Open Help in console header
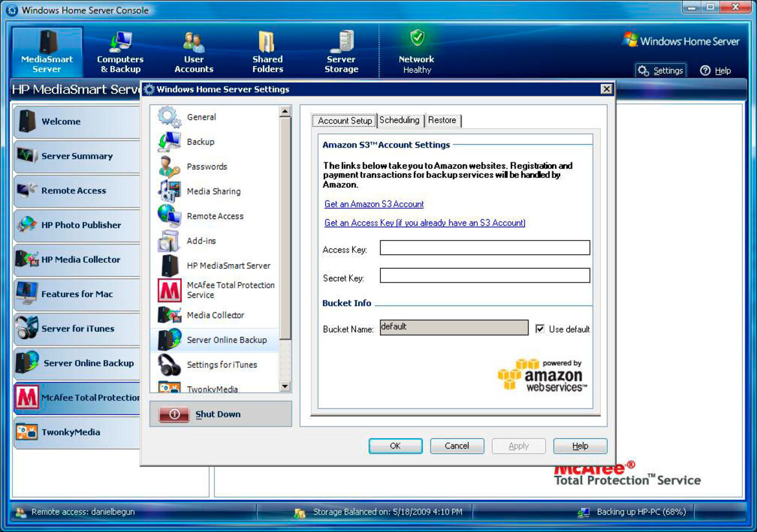The height and width of the screenshot is (532, 757). (x=716, y=71)
